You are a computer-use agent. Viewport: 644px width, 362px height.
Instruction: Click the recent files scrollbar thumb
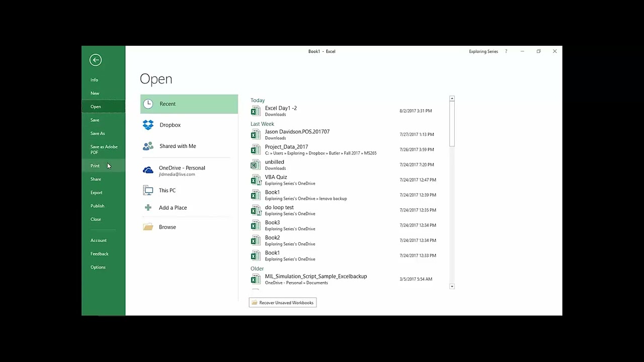[452, 124]
